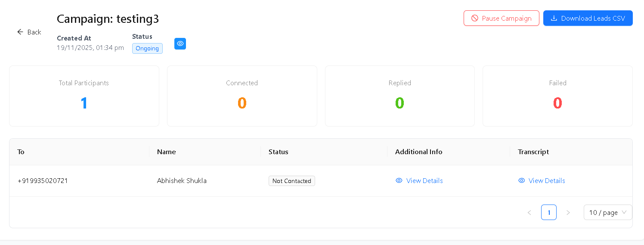Viewport: 644px width, 245px height.
Task: Click the blue eye icon beside Ongoing status
Action: click(x=180, y=43)
